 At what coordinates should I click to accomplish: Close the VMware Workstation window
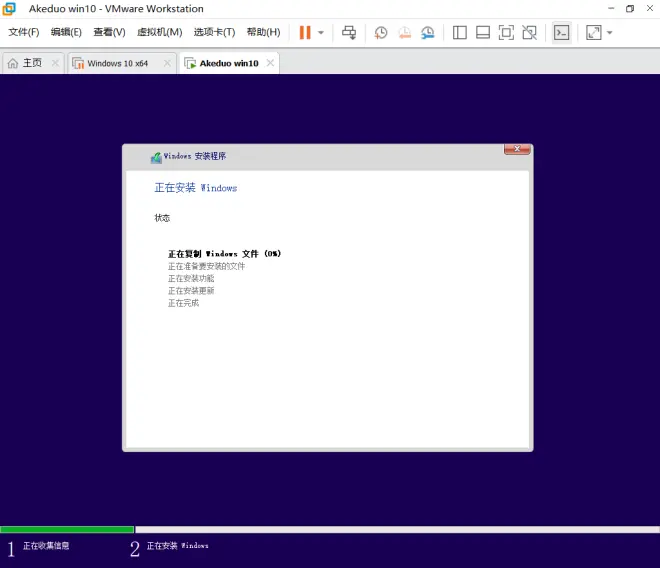pos(649,8)
